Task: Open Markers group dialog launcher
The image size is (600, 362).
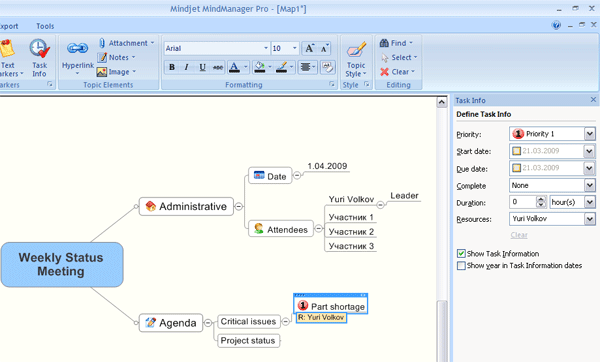Action: pos(50,85)
